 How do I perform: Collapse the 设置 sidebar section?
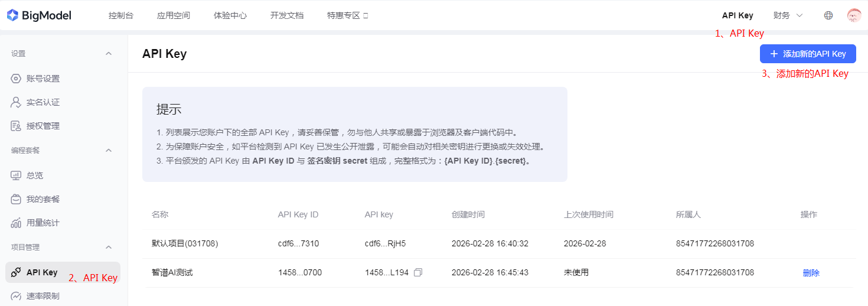click(109, 54)
